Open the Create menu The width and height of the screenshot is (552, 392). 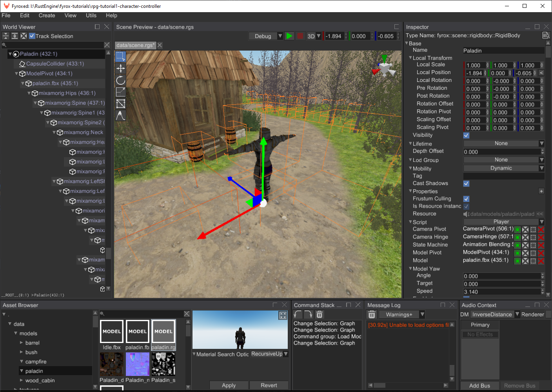click(x=47, y=16)
